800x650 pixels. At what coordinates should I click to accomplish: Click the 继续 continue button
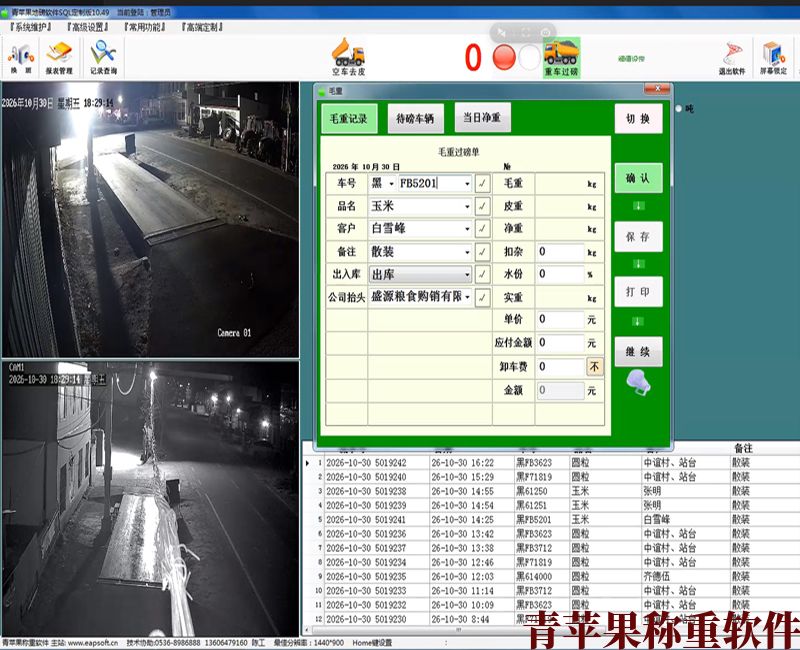[638, 352]
